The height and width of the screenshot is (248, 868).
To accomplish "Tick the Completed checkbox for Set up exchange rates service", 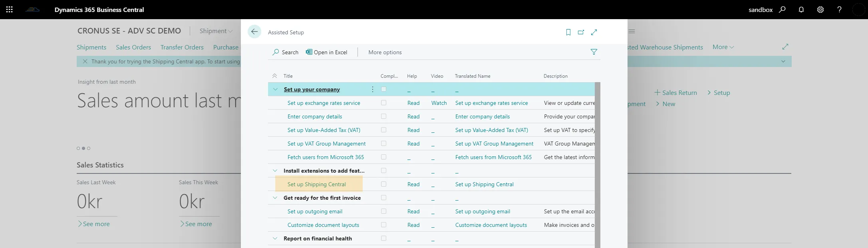I will tap(383, 103).
